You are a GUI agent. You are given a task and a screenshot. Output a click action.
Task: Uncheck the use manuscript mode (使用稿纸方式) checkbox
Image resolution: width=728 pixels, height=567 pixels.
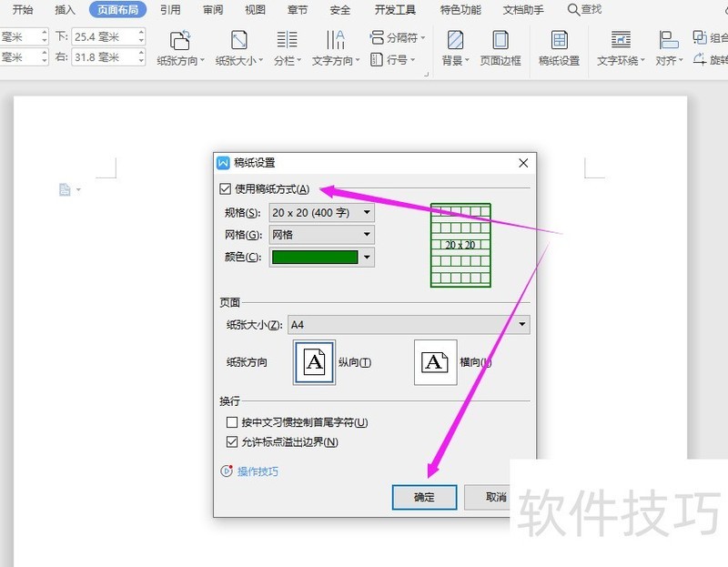tap(226, 189)
